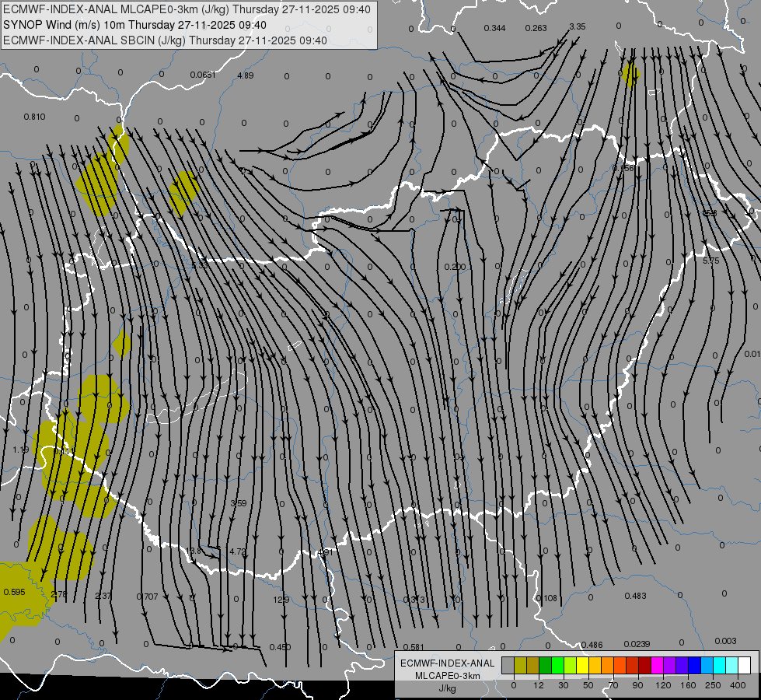
Task: Click the ECMWF-INDEX-ANAL label in the legend
Action: coord(447,663)
